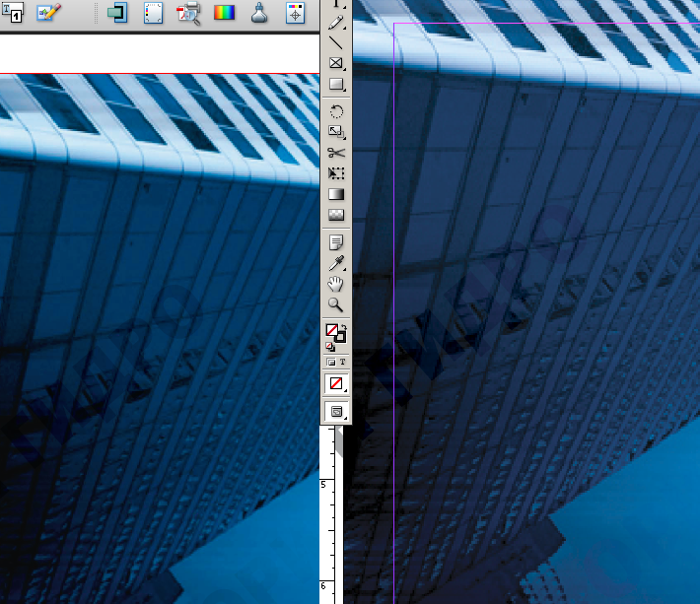
Task: Click the PDF printer with magnifier icon
Action: point(188,13)
